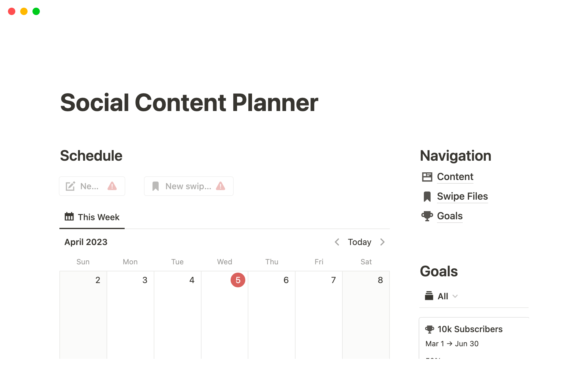Open the Swipe Files page link
The width and height of the screenshot is (588, 368).
click(x=462, y=196)
